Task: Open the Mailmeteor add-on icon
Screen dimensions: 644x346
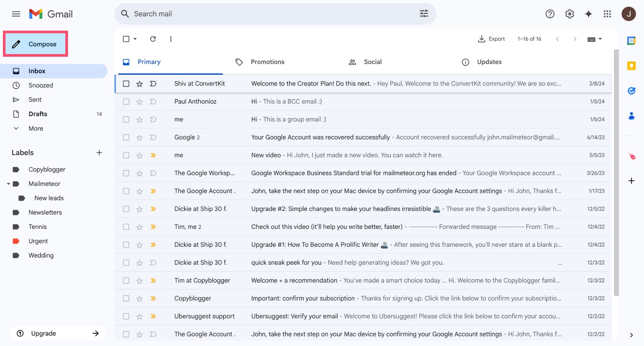Action: point(631,156)
